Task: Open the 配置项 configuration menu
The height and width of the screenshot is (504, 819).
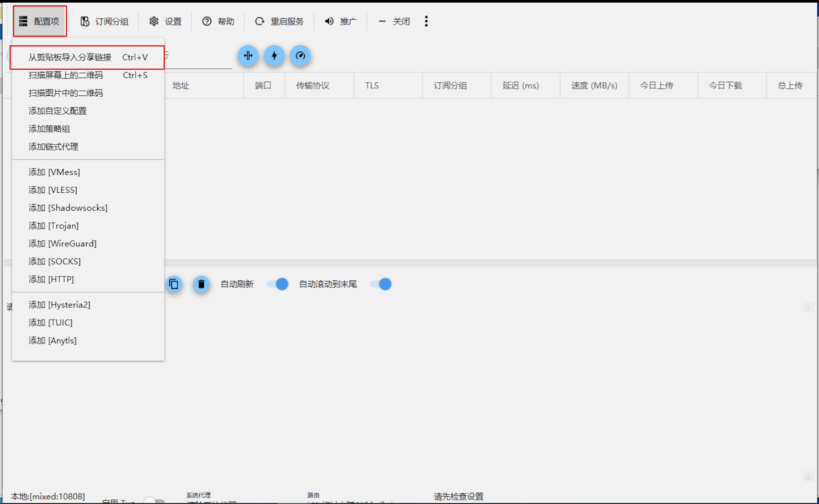Action: click(x=39, y=21)
